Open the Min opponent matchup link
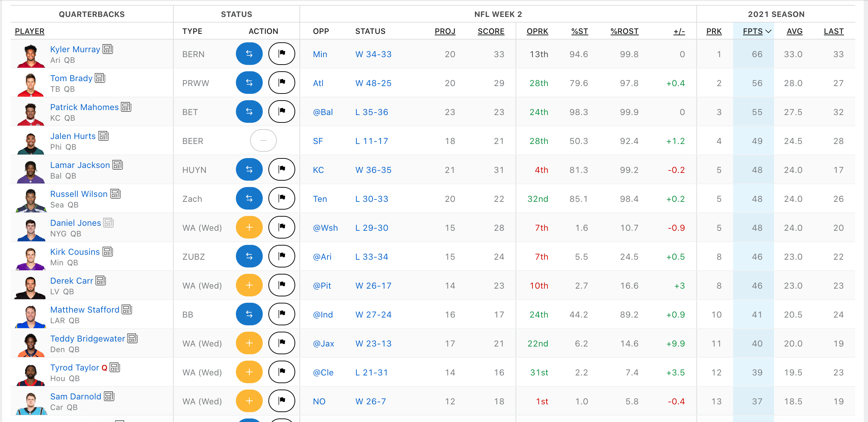 pos(320,54)
